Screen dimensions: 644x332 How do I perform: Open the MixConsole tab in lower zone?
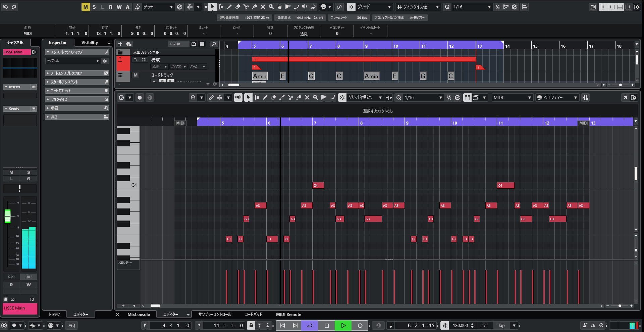click(139, 315)
